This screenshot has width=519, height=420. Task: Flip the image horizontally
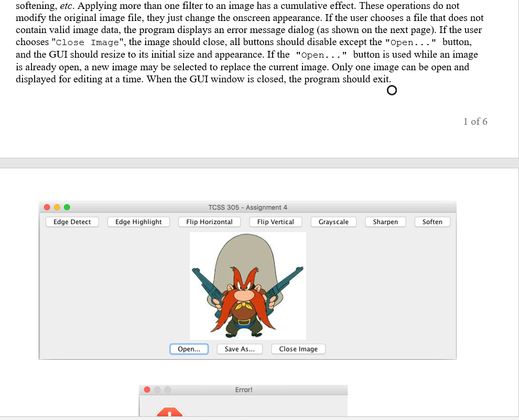[x=209, y=222]
